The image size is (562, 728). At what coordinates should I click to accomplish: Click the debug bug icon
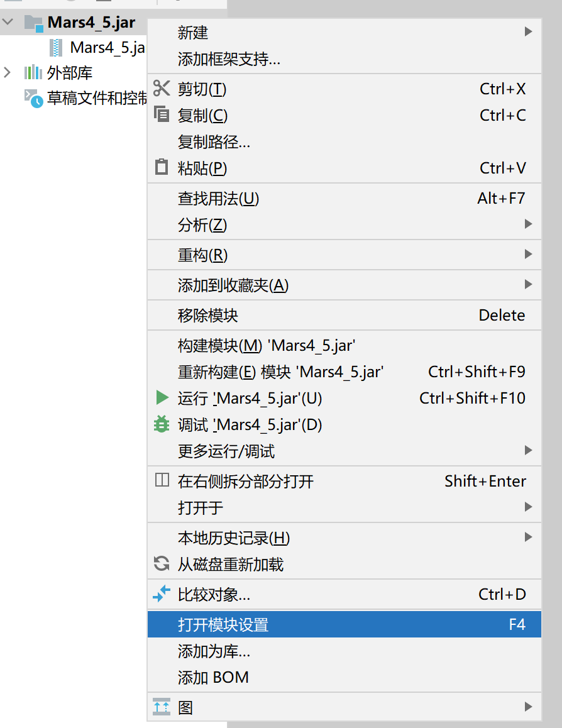(162, 424)
